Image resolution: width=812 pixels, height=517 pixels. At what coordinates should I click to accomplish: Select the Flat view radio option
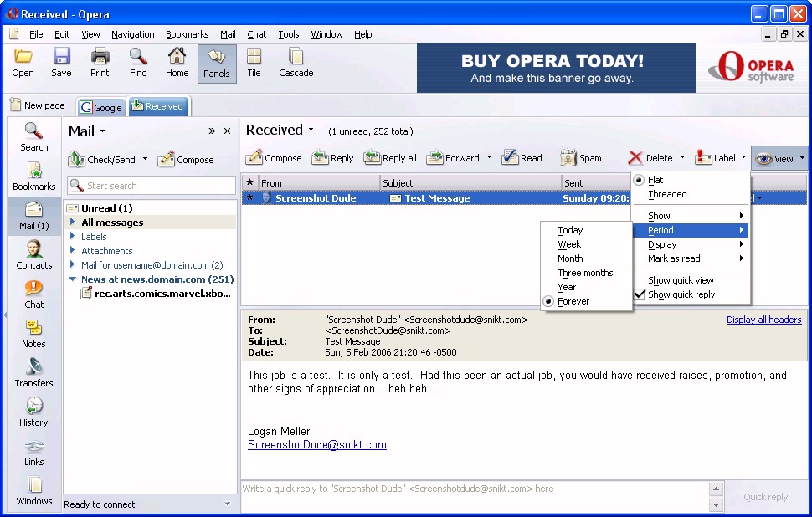pos(640,180)
